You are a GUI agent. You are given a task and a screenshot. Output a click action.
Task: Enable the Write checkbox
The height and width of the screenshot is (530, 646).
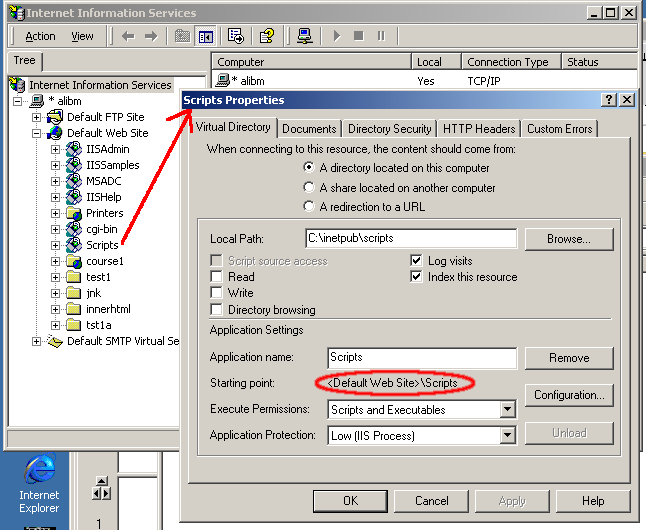click(216, 293)
